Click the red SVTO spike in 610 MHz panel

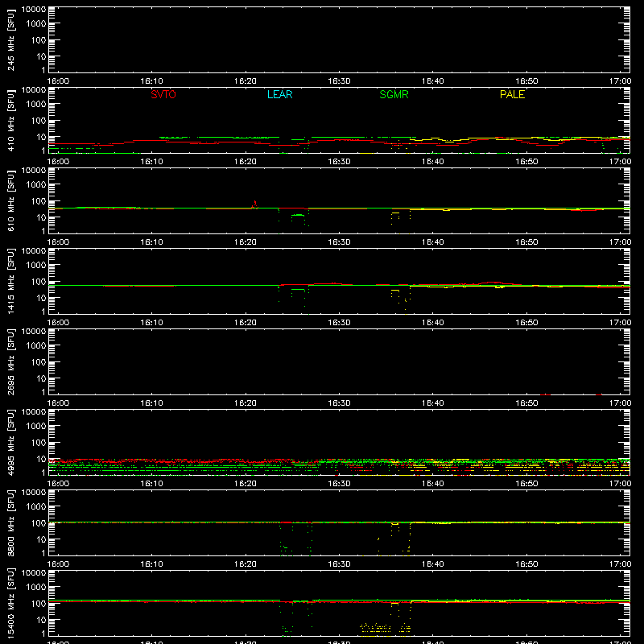255,204
